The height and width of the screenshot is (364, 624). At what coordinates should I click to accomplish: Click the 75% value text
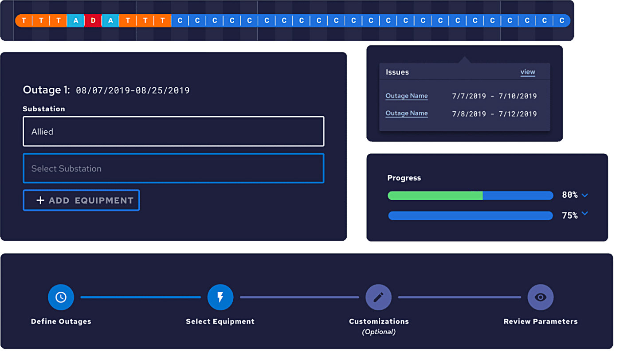pyautogui.click(x=570, y=215)
